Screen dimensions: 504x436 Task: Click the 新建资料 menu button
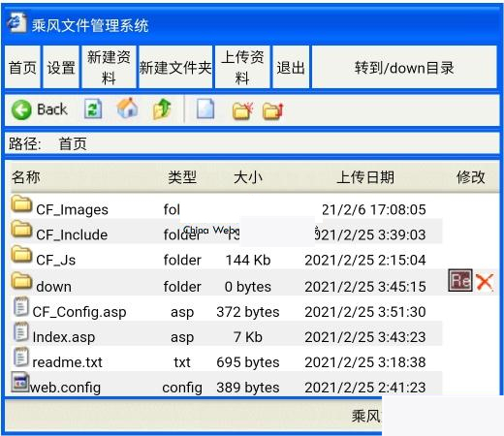coord(109,67)
